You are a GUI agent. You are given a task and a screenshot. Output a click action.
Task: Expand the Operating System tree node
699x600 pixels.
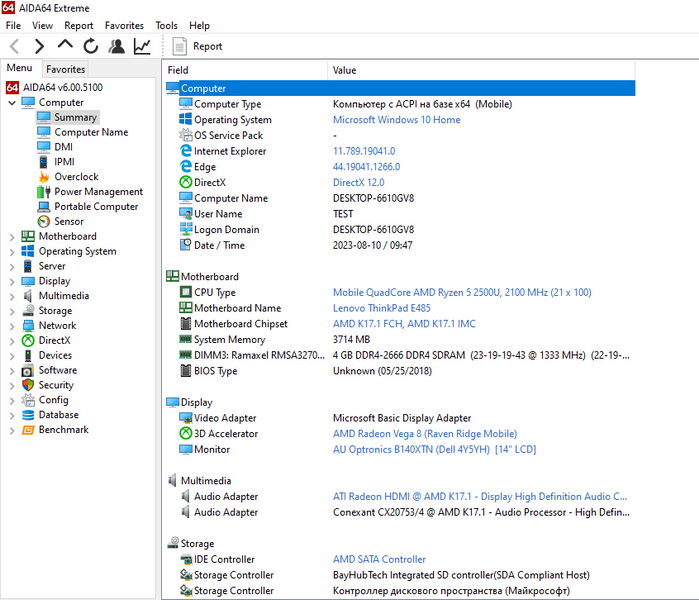coord(12,252)
